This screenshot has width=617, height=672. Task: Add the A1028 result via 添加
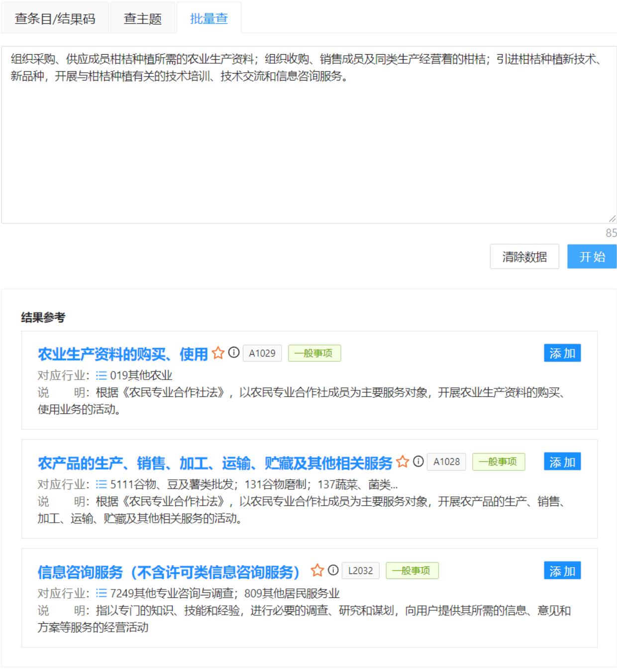coord(562,462)
